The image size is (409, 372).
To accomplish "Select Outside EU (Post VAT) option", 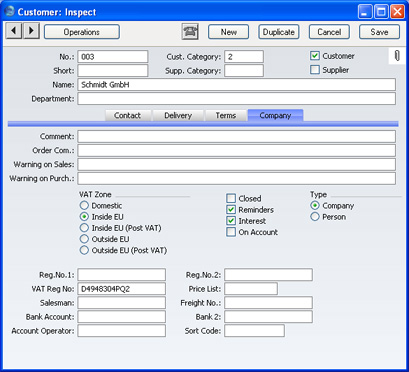I will tap(84, 250).
